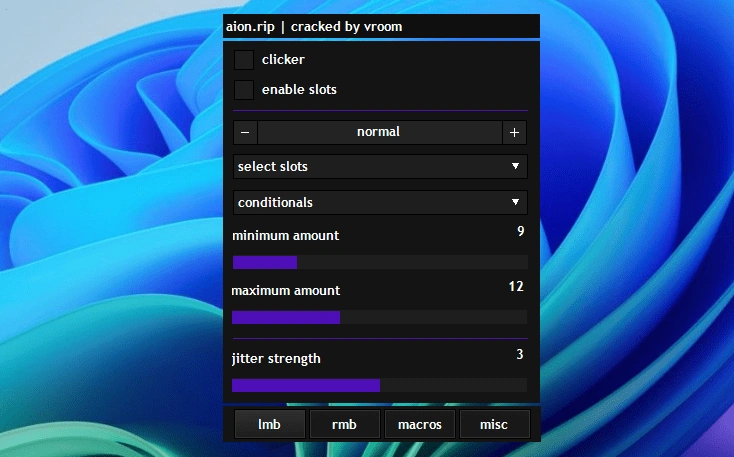Adjust the maximum amount slider

(x=380, y=317)
